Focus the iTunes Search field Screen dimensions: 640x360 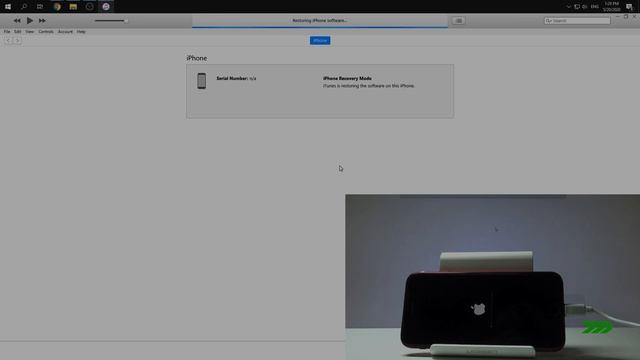tap(577, 20)
